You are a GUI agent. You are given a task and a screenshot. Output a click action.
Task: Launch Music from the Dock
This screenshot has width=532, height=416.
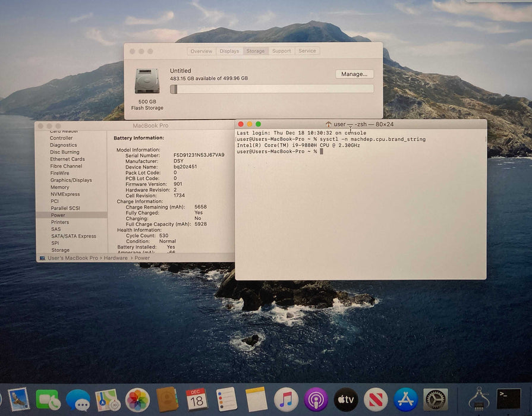(x=286, y=399)
